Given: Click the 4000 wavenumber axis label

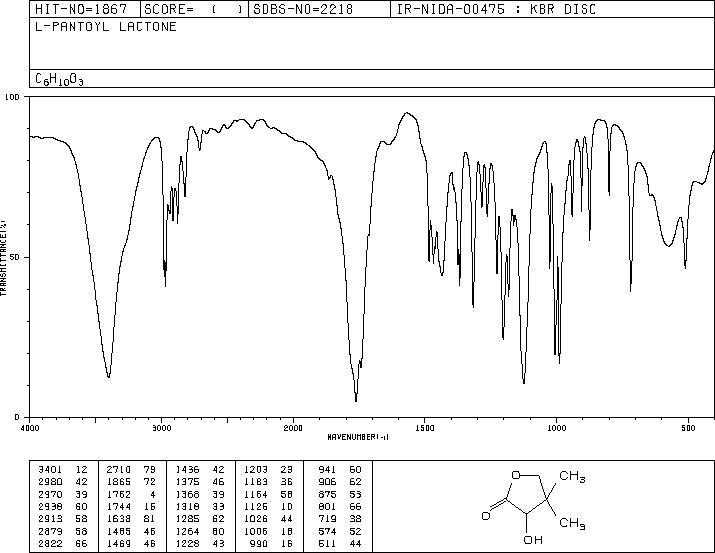Looking at the screenshot, I should click(30, 428).
